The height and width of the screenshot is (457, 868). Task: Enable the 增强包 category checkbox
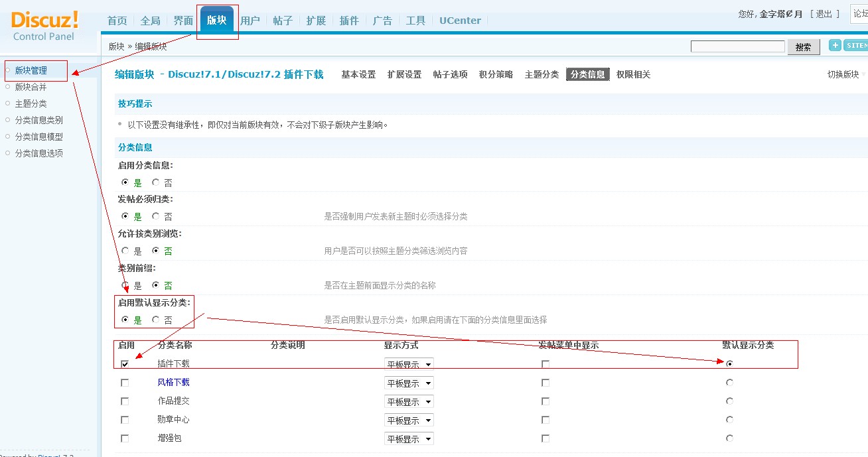coord(125,438)
